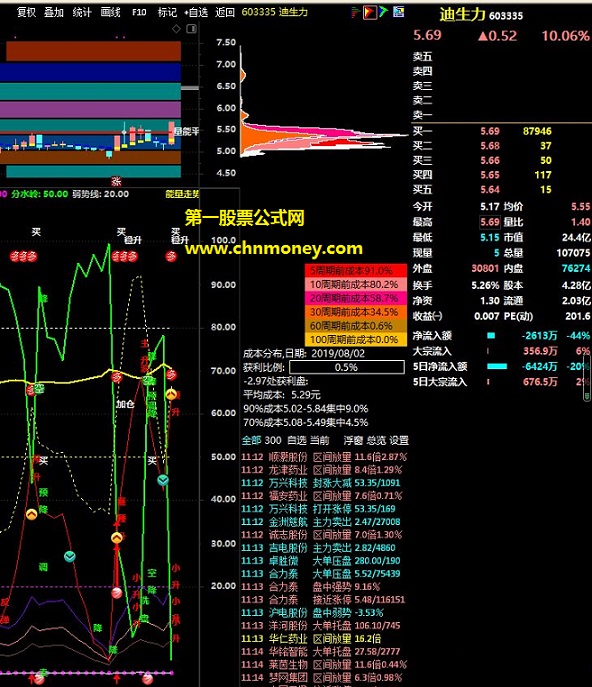Select the 5周期前成本91.0% red swatch

[355, 270]
